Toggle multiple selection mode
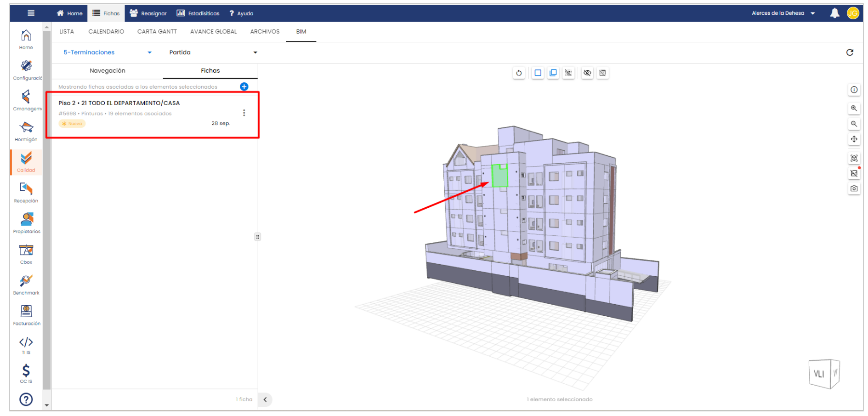The height and width of the screenshot is (416, 868). 553,73
